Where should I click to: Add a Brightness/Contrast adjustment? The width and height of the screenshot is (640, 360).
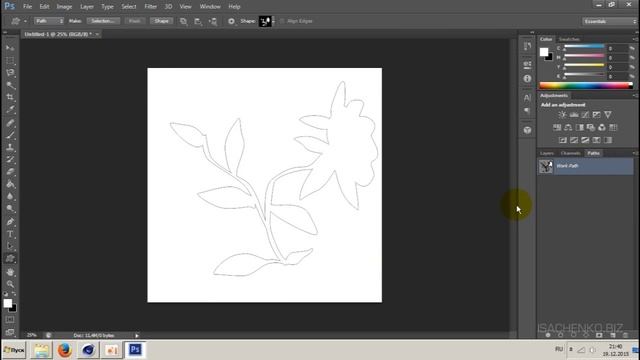pos(562,115)
